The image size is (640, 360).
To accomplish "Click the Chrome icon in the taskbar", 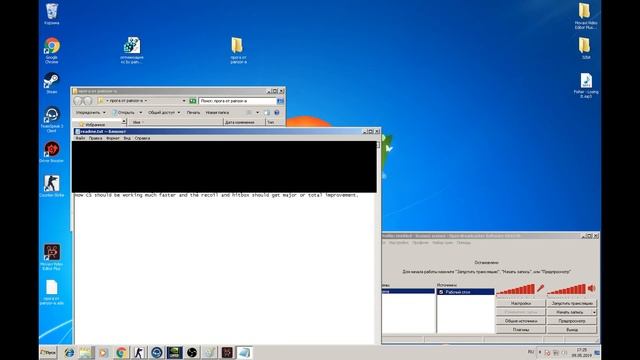I will click(121, 353).
